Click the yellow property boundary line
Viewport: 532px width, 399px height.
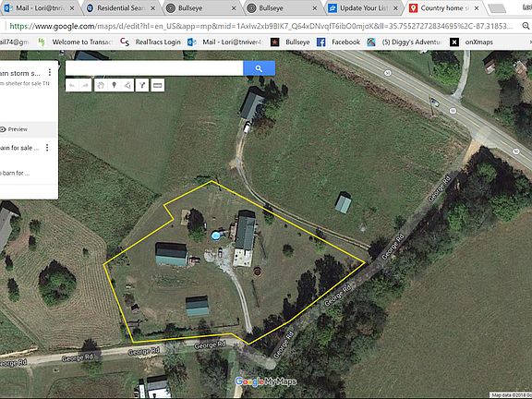pos(288,222)
